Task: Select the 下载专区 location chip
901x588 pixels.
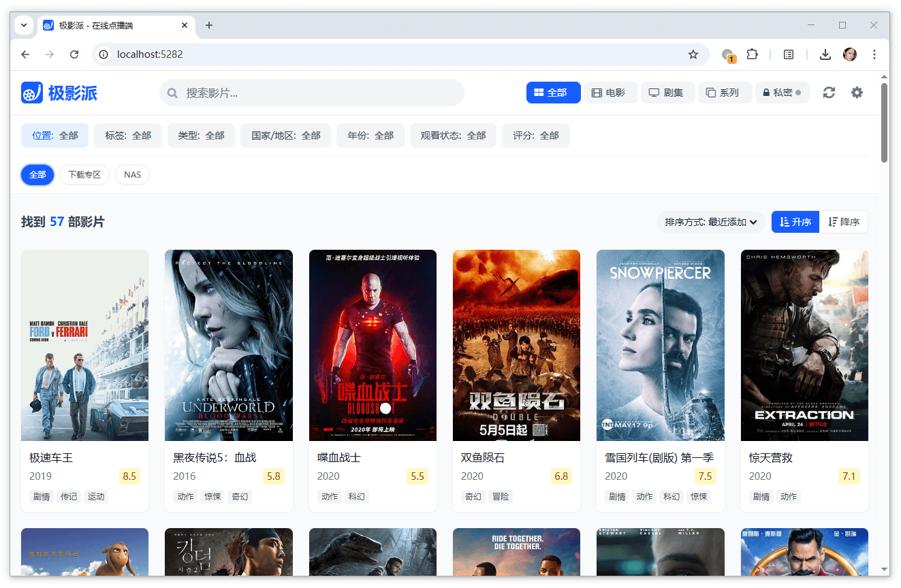Action: [x=84, y=175]
